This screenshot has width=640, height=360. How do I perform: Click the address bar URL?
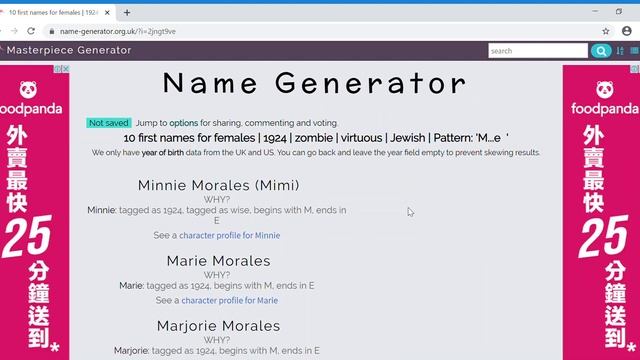[118, 31]
